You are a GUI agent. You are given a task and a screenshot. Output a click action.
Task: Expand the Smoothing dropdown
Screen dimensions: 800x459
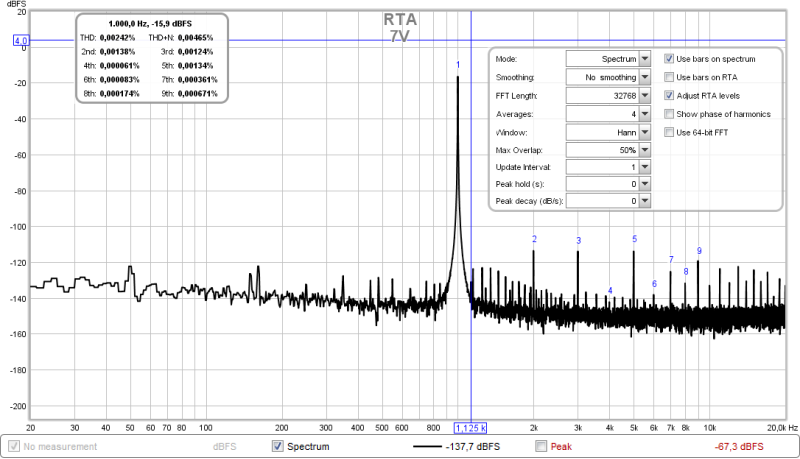(644, 77)
